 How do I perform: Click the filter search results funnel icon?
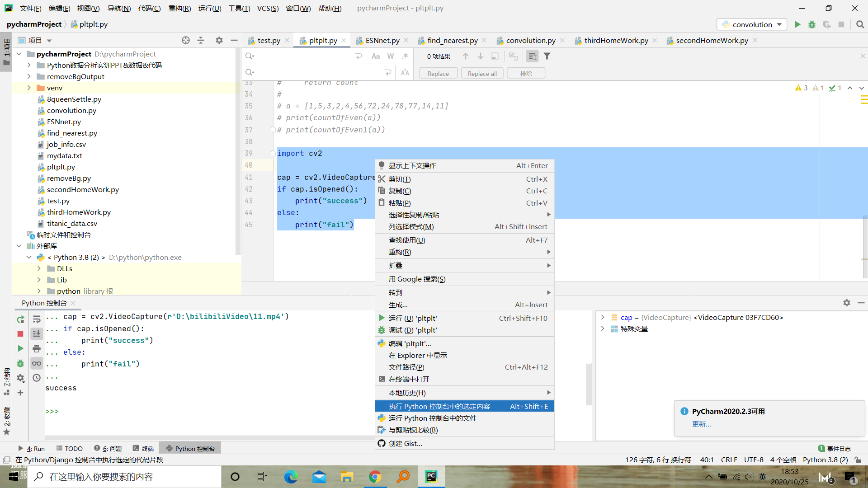[x=547, y=56]
